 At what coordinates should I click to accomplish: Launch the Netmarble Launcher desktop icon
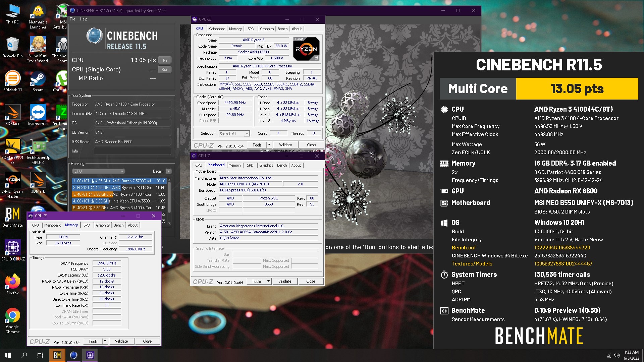coord(38,17)
